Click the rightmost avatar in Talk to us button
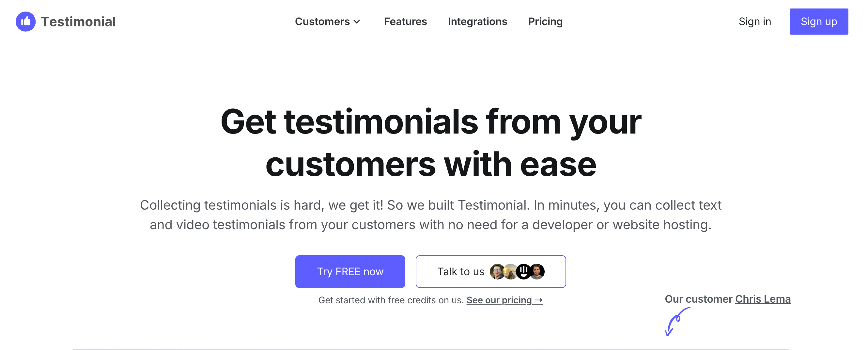 (538, 271)
